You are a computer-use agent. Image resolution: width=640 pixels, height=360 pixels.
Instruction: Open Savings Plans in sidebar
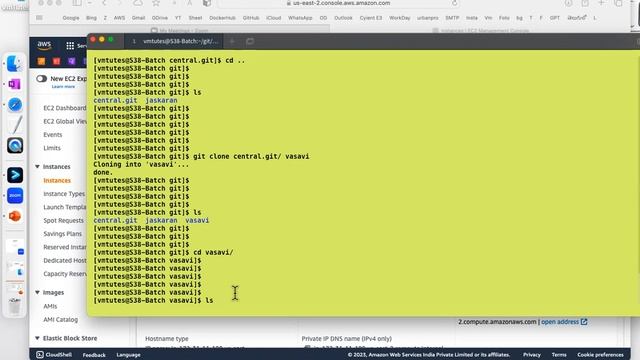62,234
